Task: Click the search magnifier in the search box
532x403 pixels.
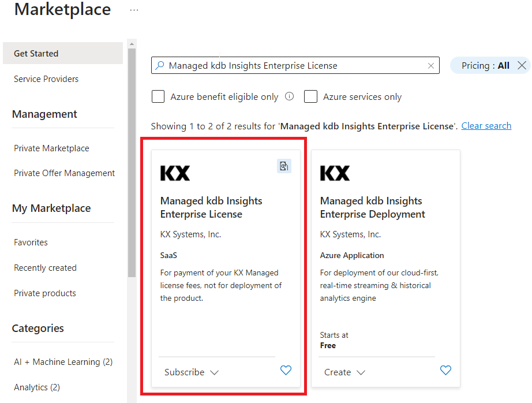Action: (160, 65)
